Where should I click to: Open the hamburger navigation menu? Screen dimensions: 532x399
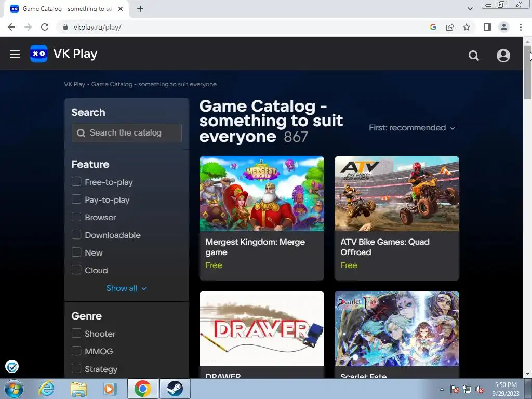(15, 54)
